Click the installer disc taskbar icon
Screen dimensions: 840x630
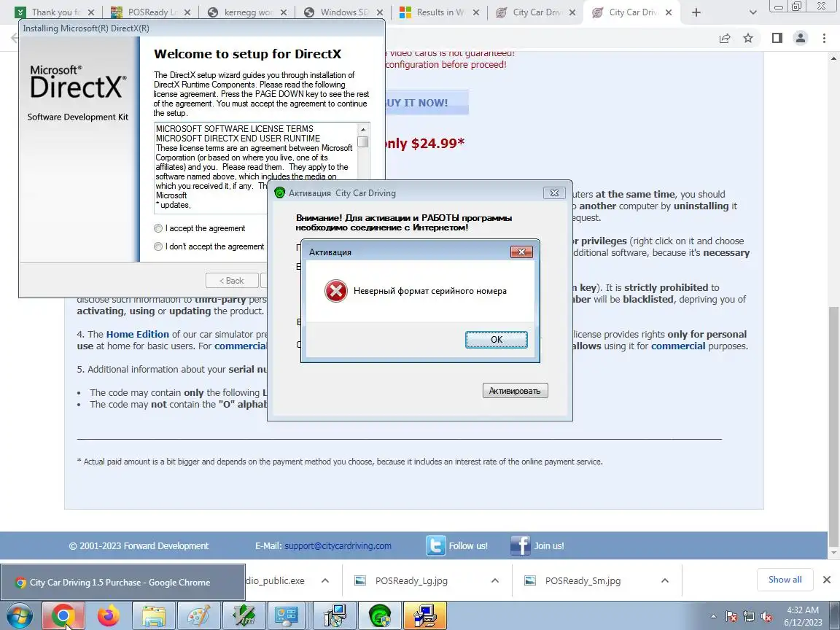[335, 616]
